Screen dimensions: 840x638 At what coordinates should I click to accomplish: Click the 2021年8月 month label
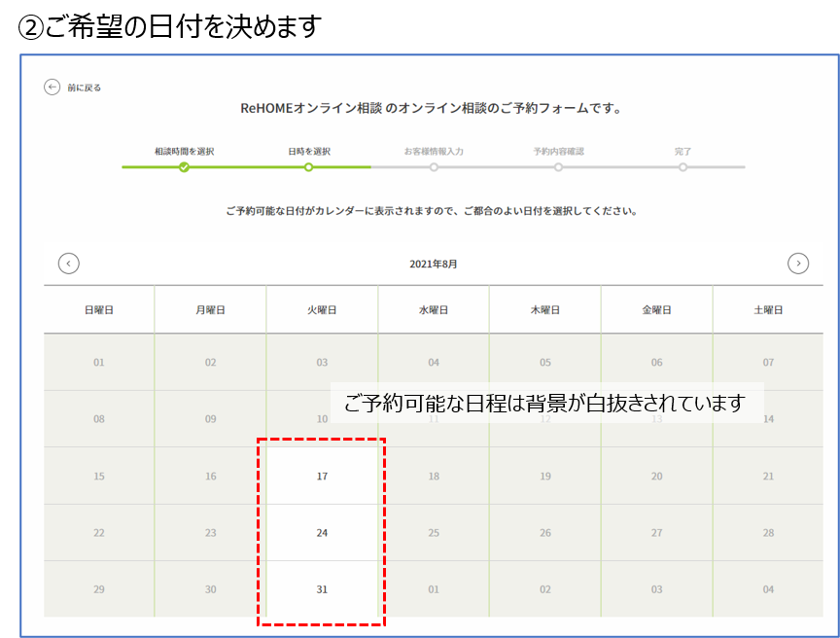tap(433, 264)
